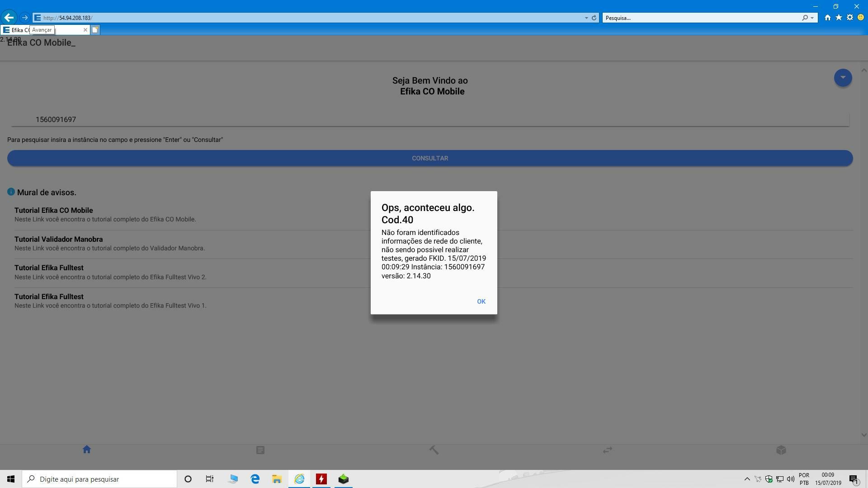
Task: Click the browser Forward arrow button
Action: point(25,18)
